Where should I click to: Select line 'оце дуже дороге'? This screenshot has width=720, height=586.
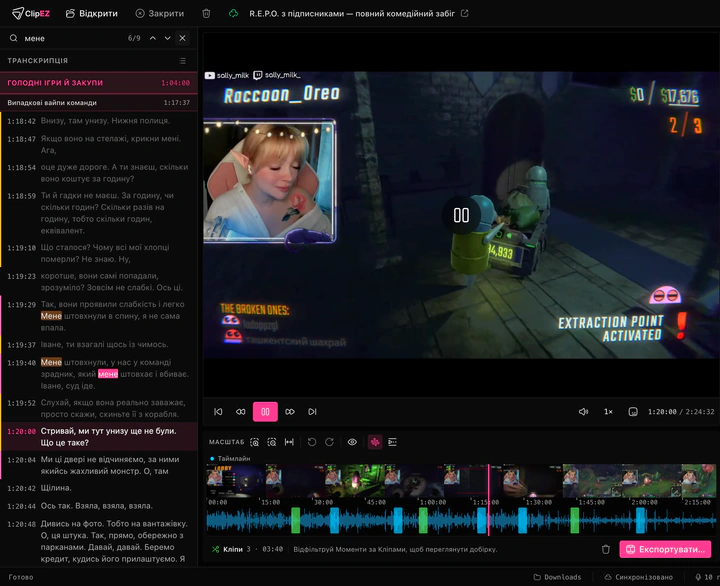[99, 173]
